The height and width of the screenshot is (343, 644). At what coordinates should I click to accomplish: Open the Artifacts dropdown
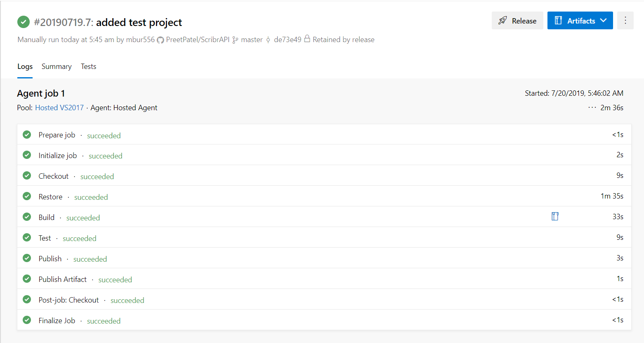coord(580,21)
